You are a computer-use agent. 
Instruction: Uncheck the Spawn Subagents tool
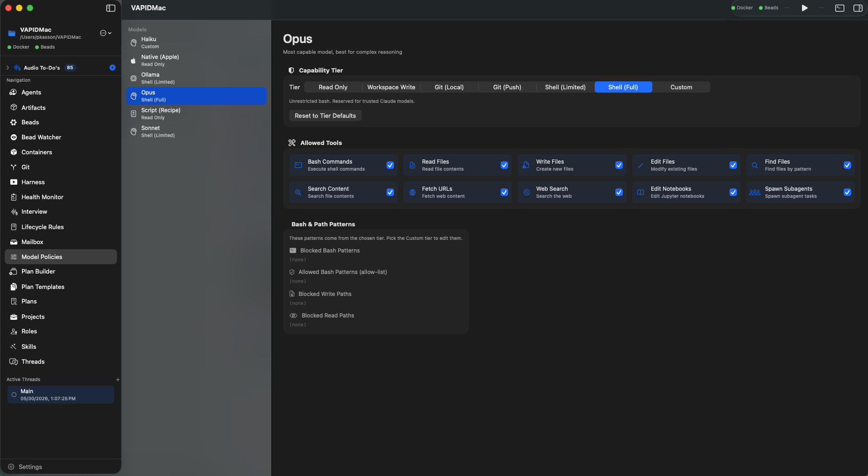[847, 192]
